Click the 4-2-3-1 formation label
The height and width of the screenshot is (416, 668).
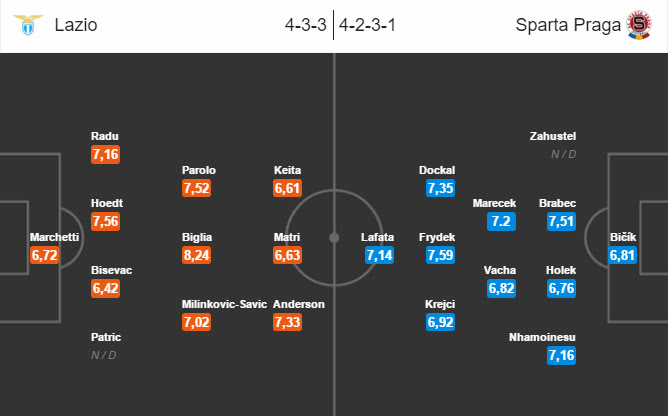367,25
